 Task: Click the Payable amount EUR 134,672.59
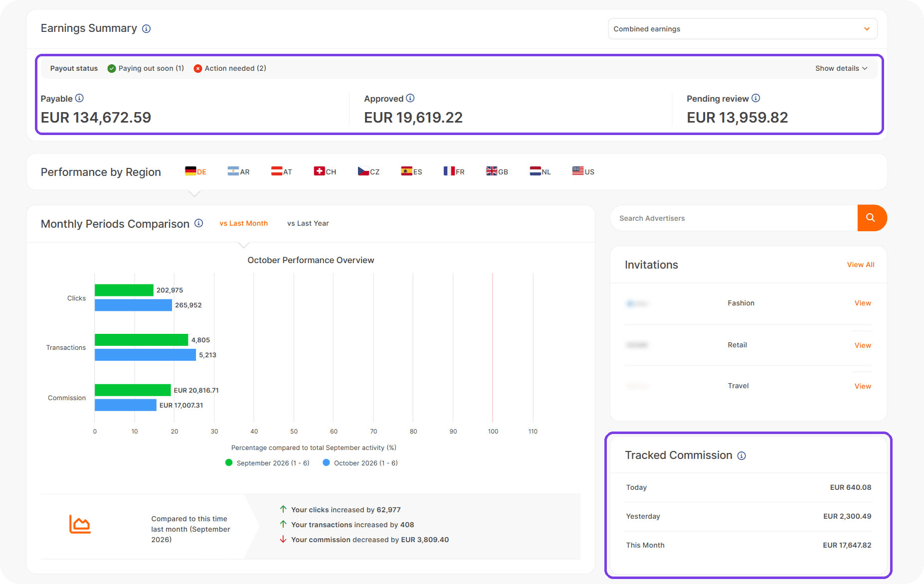pos(96,118)
